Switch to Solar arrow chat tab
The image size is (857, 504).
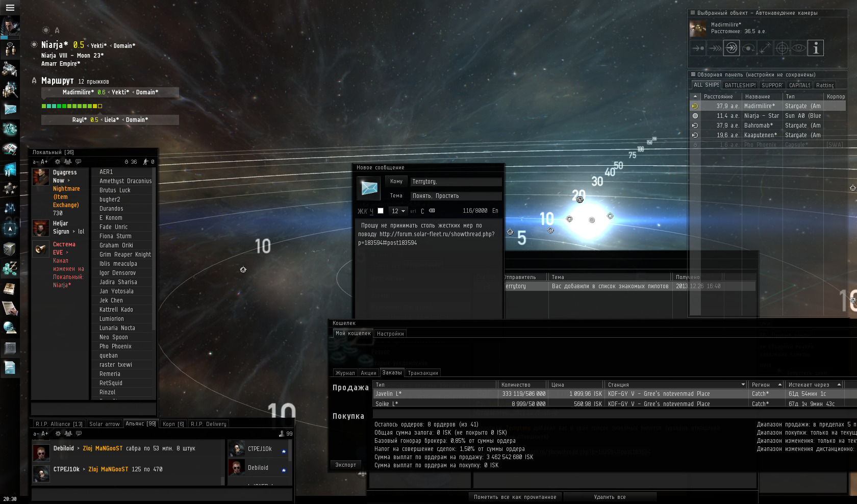click(105, 424)
